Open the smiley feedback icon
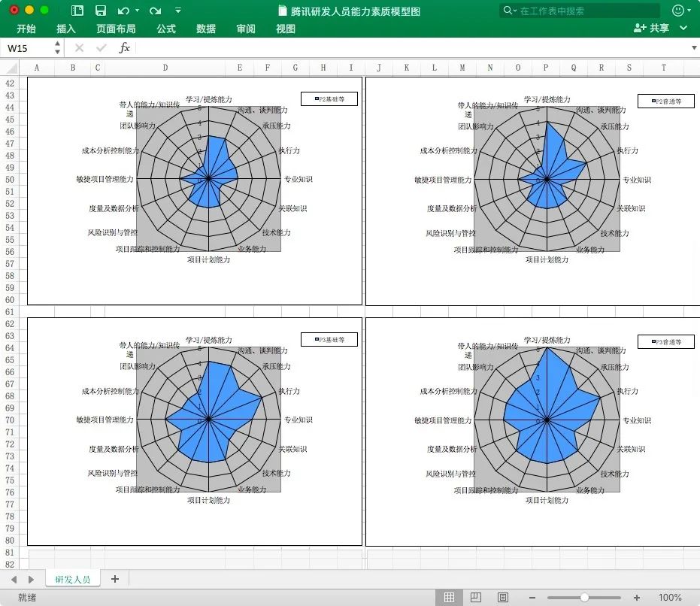The height and width of the screenshot is (606, 700). pyautogui.click(x=678, y=11)
